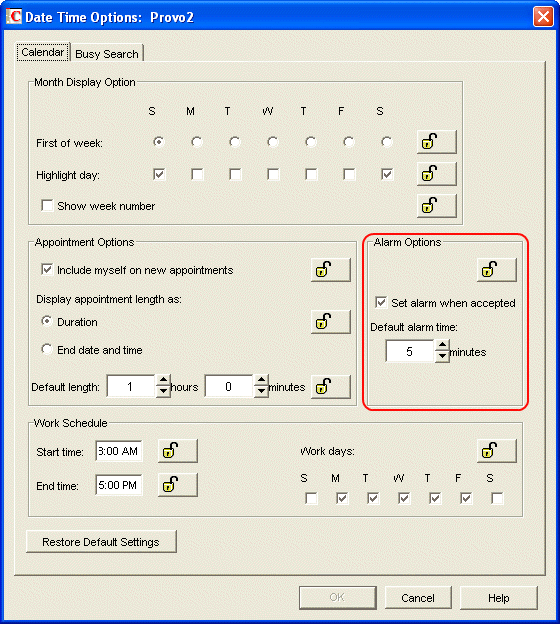Click the application icon in the title bar
The width and height of the screenshot is (560, 624).
[14, 17]
